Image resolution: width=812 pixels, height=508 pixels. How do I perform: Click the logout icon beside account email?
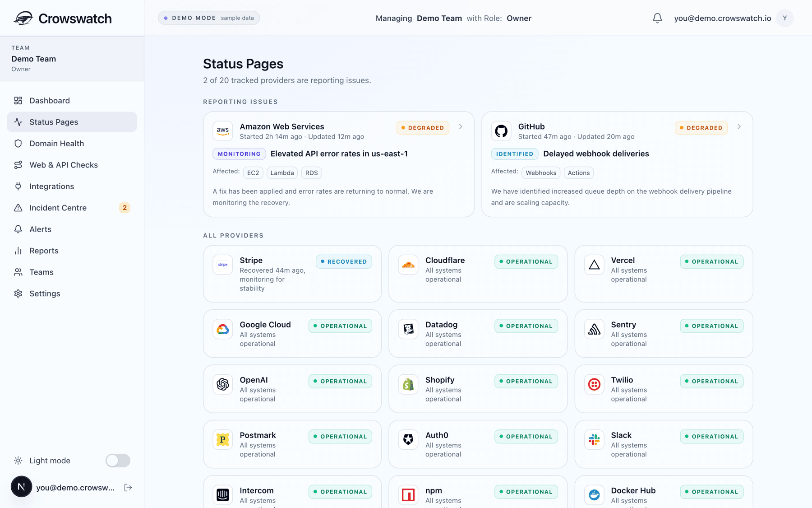pyautogui.click(x=128, y=487)
